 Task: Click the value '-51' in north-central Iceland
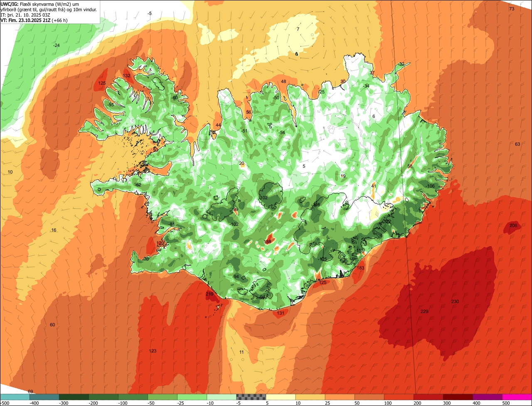coord(244,131)
